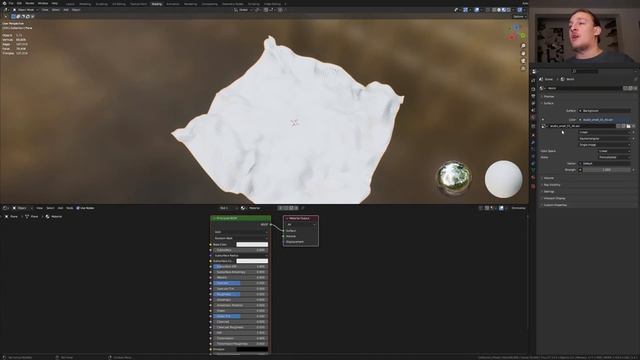640x360 pixels.
Task: Expand the Settings panel in World properties
Action: 587,191
